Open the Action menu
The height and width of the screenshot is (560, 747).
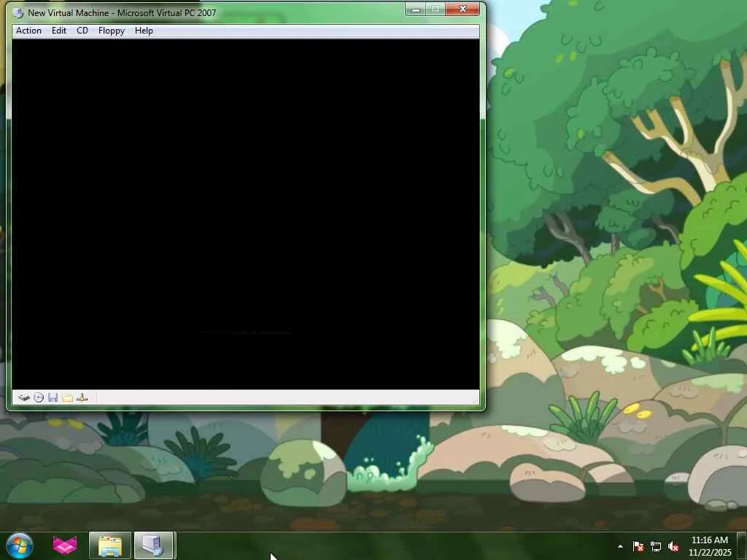click(28, 31)
